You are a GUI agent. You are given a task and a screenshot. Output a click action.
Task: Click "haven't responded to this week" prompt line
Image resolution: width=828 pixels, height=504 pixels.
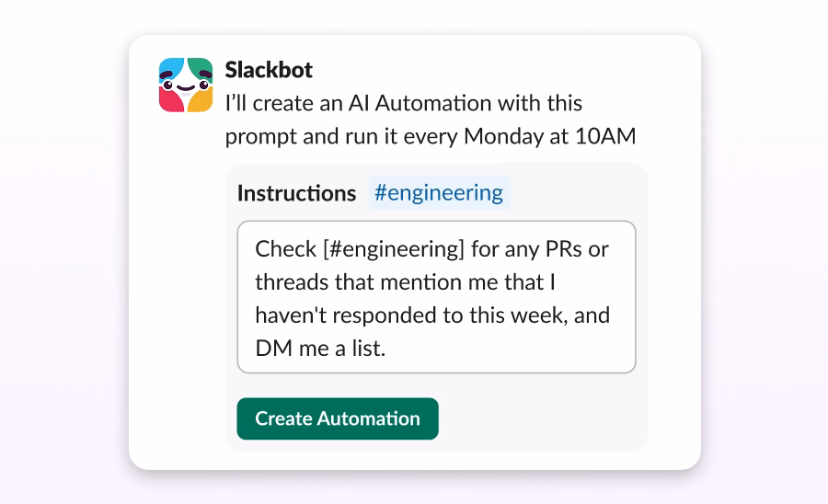432,315
